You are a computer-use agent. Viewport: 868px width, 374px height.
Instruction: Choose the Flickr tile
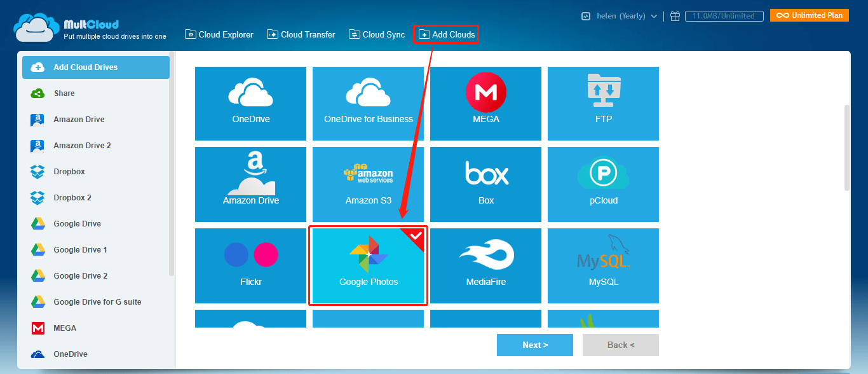click(250, 266)
